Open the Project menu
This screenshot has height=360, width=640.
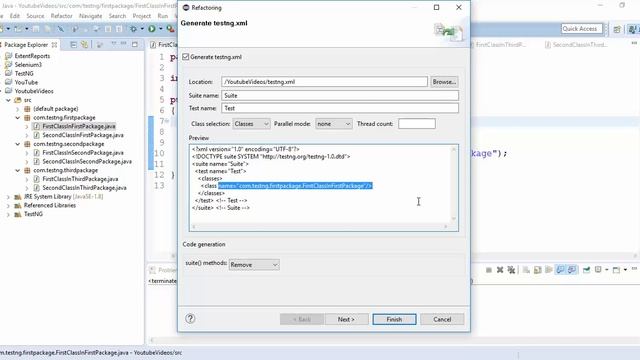coord(142,16)
